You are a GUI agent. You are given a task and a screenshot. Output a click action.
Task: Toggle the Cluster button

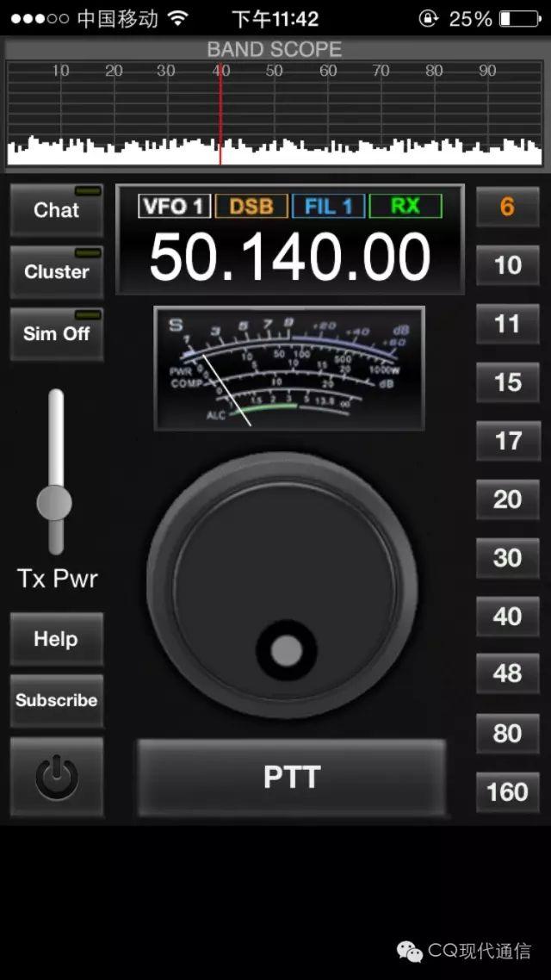[56, 271]
